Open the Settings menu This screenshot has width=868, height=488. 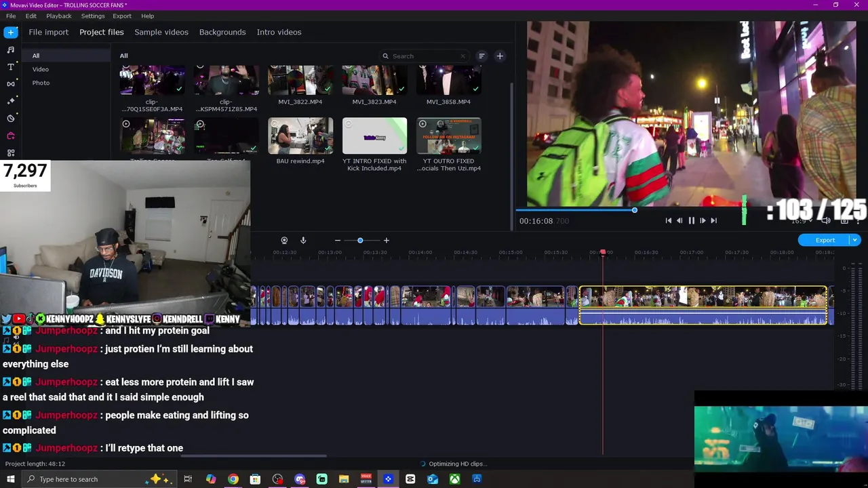93,16
